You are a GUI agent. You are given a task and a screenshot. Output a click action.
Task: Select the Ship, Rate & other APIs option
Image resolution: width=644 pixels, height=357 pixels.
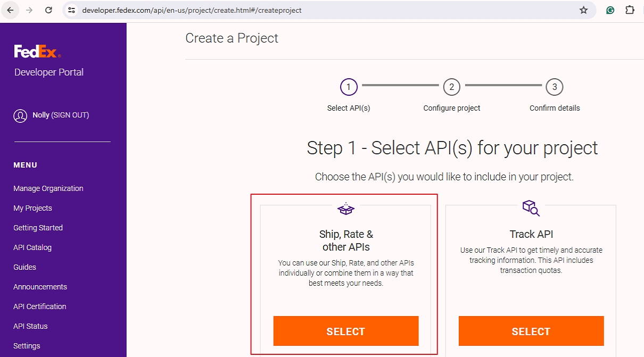tap(346, 331)
